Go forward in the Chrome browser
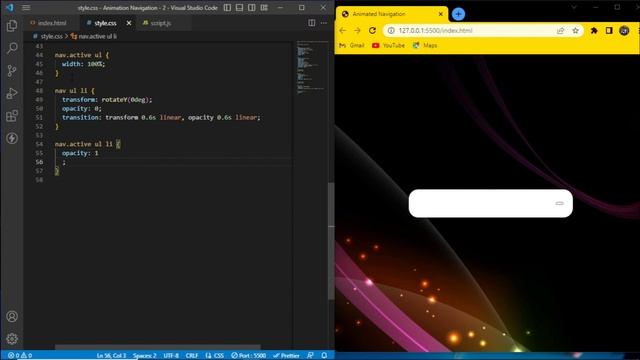The image size is (640, 360). 357,31
